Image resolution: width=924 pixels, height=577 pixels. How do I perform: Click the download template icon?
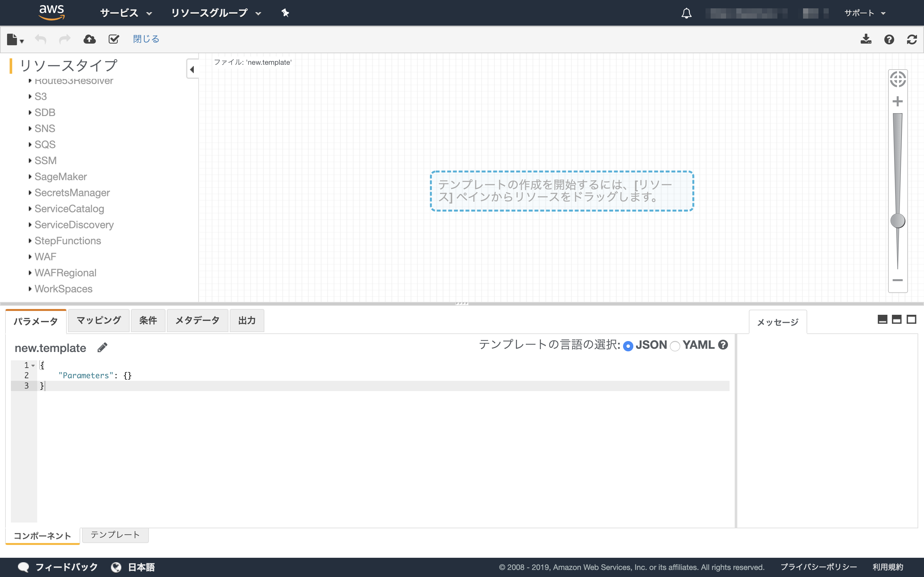click(866, 39)
